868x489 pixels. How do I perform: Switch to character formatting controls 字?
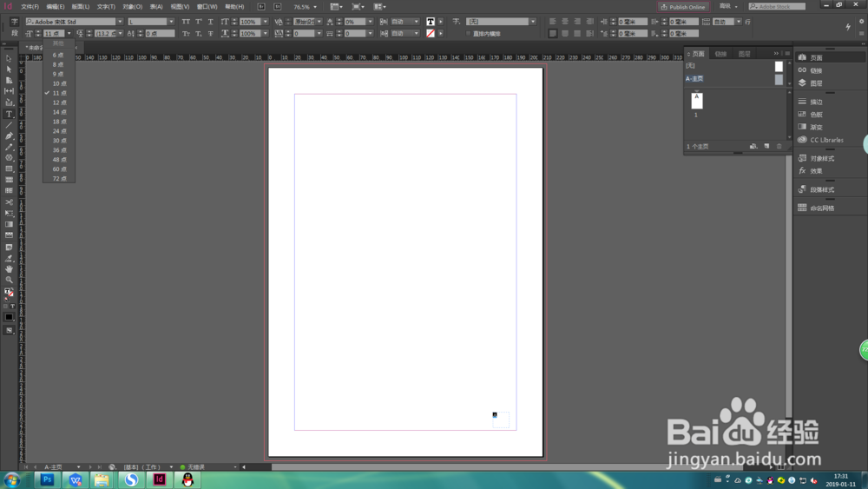pos(15,22)
